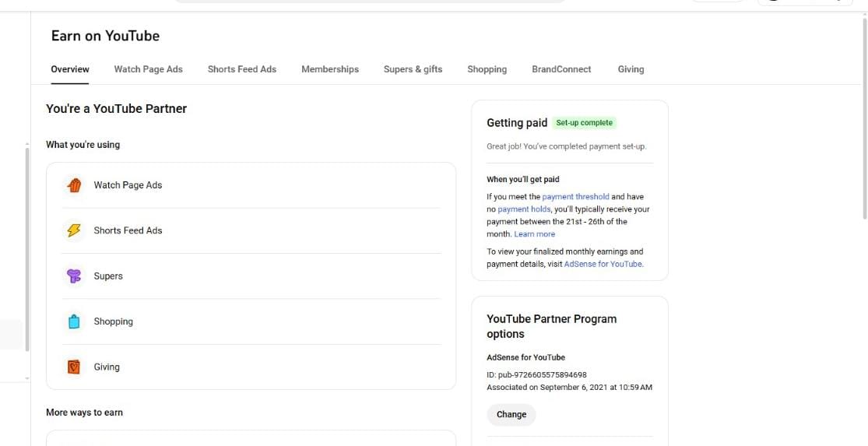Viewport: 868px width, 446px height.
Task: Go to the Memberships tab
Action: tap(330, 69)
